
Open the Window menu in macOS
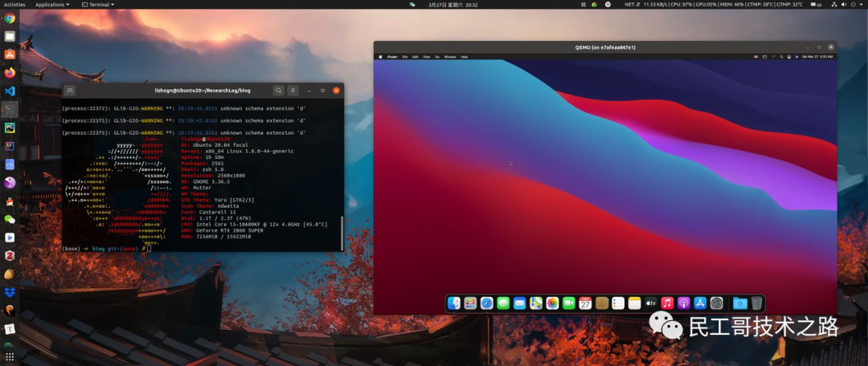tap(450, 56)
